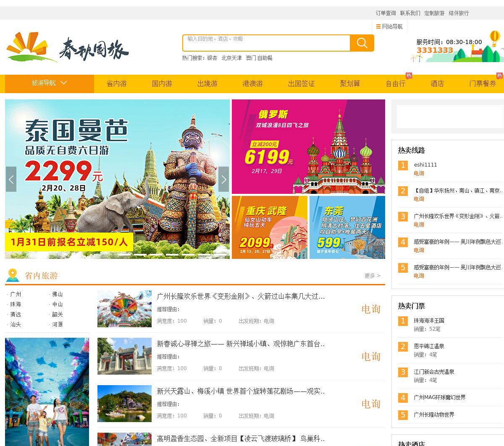
Task: Click the orange search magnifier button
Action: (x=362, y=43)
